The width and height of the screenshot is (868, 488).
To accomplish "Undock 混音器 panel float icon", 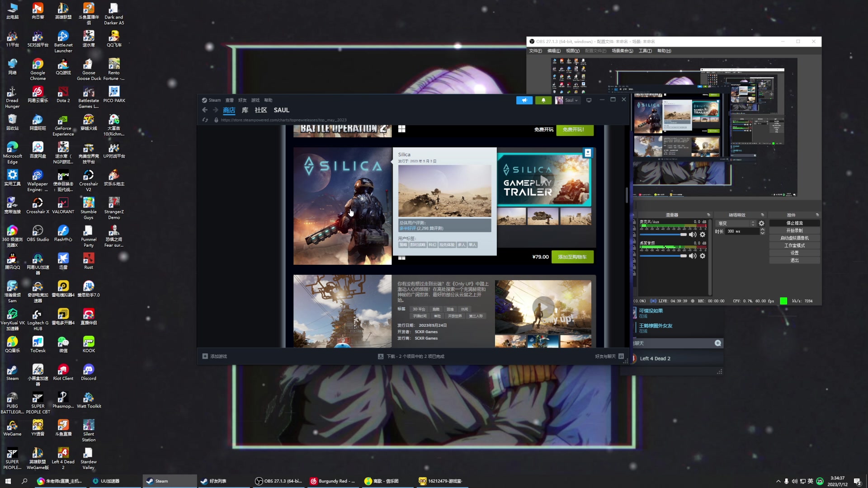I will click(708, 215).
